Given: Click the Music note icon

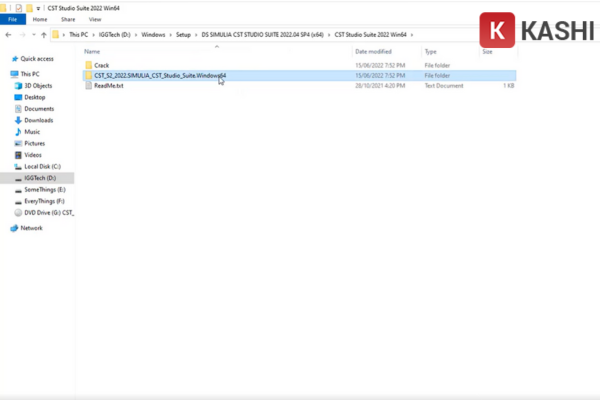Looking at the screenshot, I should coord(18,132).
